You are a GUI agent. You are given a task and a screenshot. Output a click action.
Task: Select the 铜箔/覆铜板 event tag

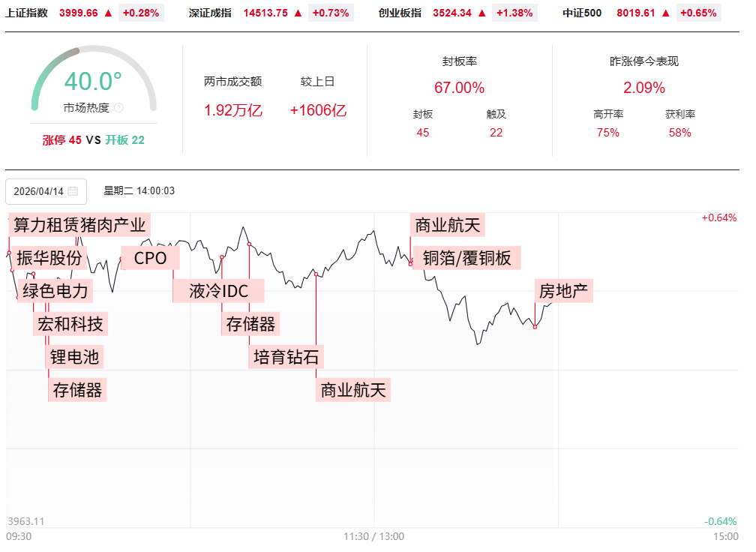coord(466,258)
